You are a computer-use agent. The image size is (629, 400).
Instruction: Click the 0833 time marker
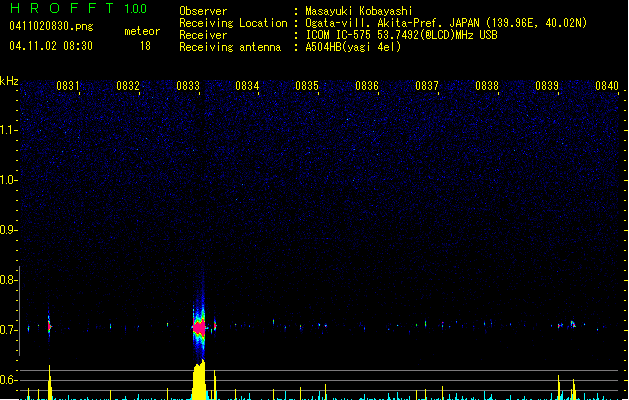[x=187, y=87]
